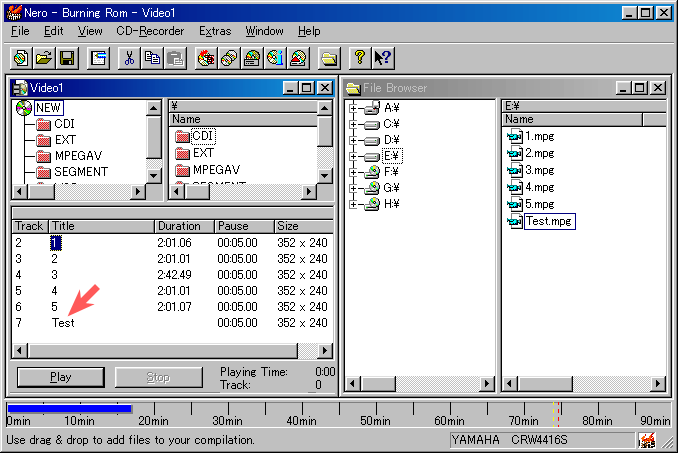Open the Edit menu
Image resolution: width=678 pixels, height=453 pixels.
[54, 31]
